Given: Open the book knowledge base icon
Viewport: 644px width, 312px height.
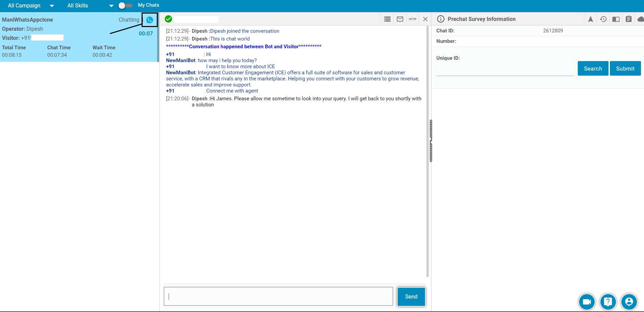Looking at the screenshot, I should 616,19.
